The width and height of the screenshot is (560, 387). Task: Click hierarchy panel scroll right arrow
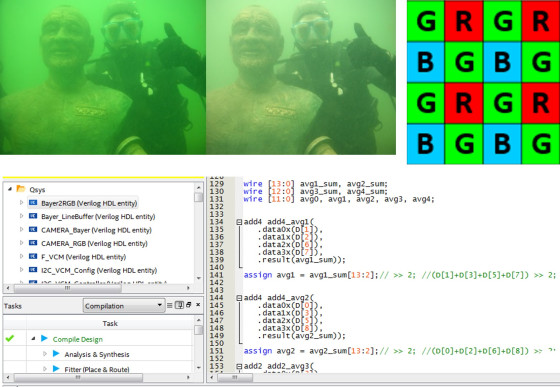pyautogui.click(x=189, y=288)
